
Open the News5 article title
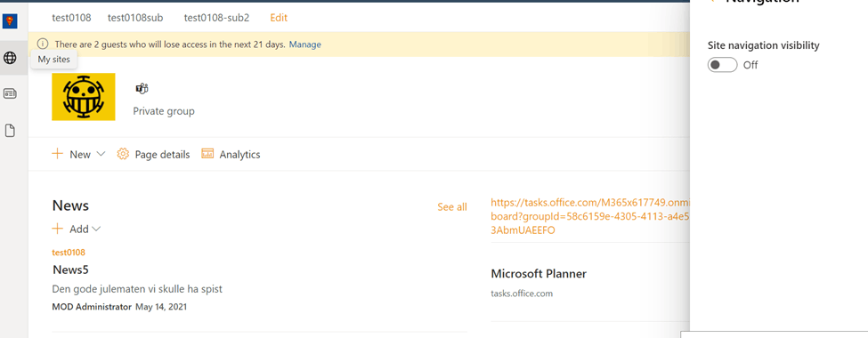tap(71, 270)
